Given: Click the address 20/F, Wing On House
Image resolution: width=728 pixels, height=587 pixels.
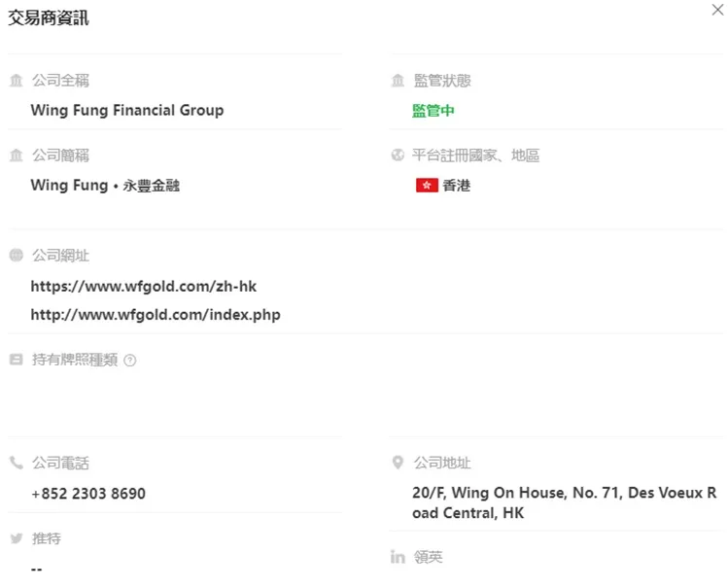Looking at the screenshot, I should tap(565, 502).
